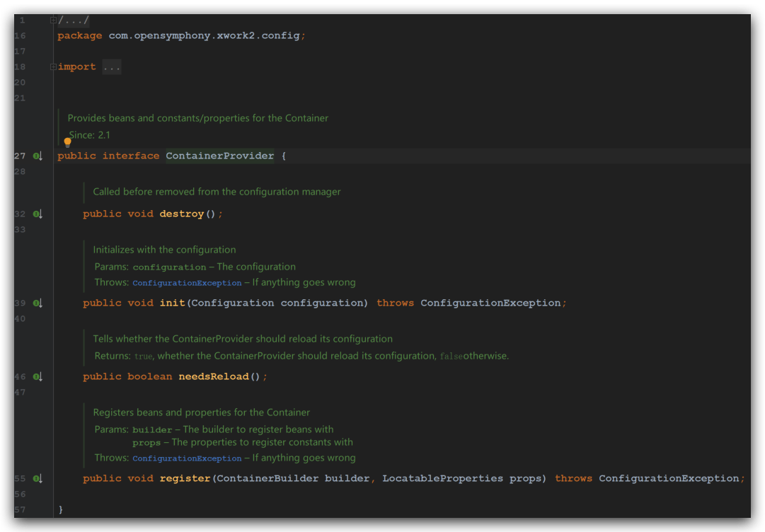Click the implemented-method gutter icon beside destroy()
Viewport: 765px width, 532px height.
pos(38,214)
